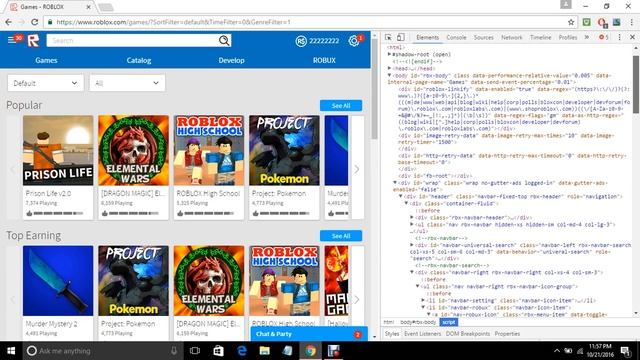Collapse the li id navbar-robux node
This screenshot has width=640, height=360.
click(423, 307)
